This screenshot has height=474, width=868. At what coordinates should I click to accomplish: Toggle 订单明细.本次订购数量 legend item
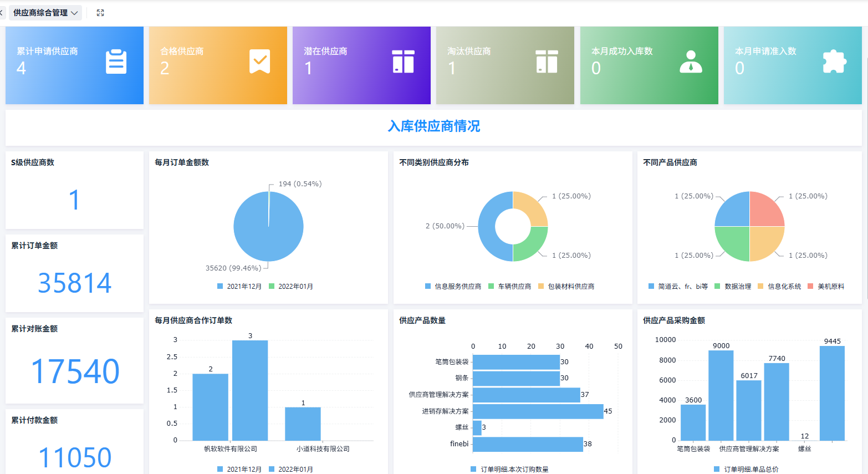509,470
